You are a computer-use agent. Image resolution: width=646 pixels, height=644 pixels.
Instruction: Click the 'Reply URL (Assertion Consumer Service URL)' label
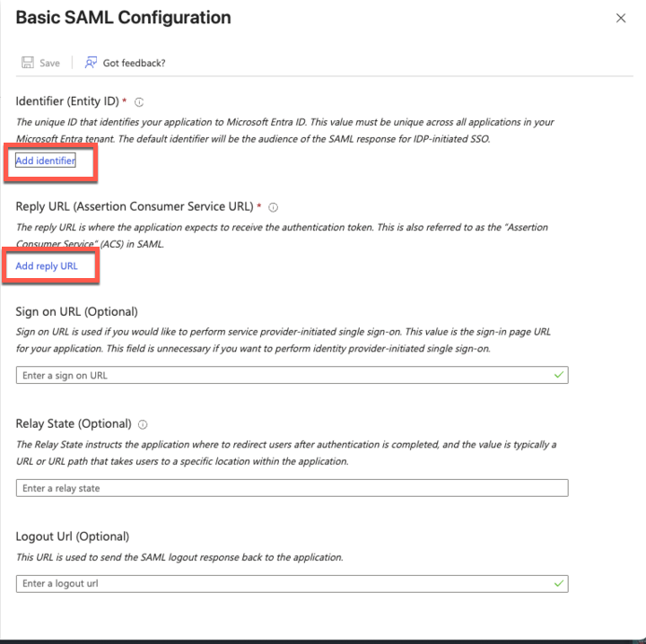pos(136,207)
